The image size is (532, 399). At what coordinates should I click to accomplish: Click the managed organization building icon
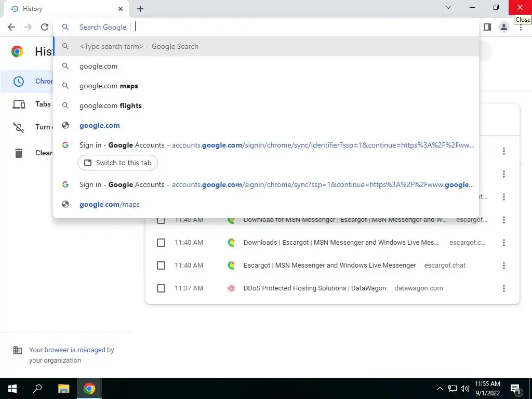click(18, 350)
